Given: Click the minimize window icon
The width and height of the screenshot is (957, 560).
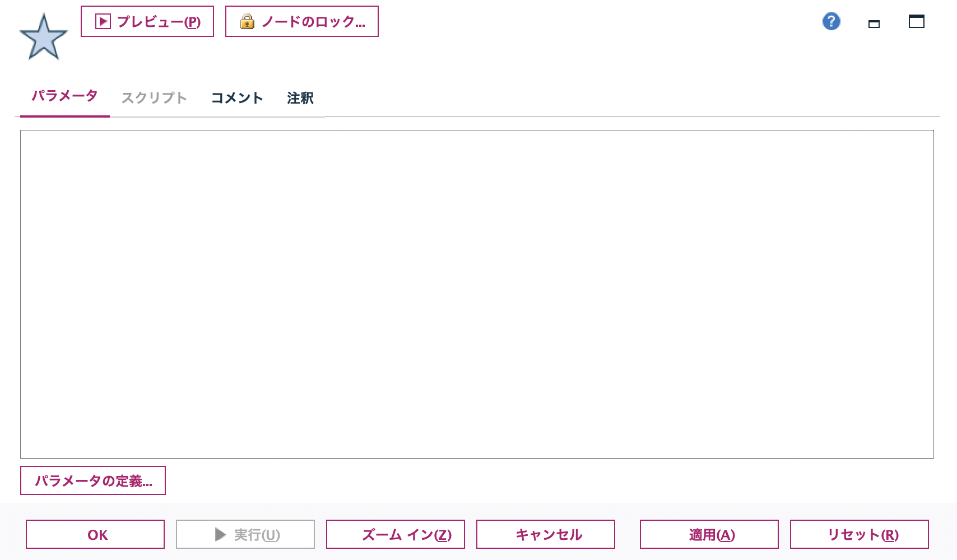Looking at the screenshot, I should [874, 24].
